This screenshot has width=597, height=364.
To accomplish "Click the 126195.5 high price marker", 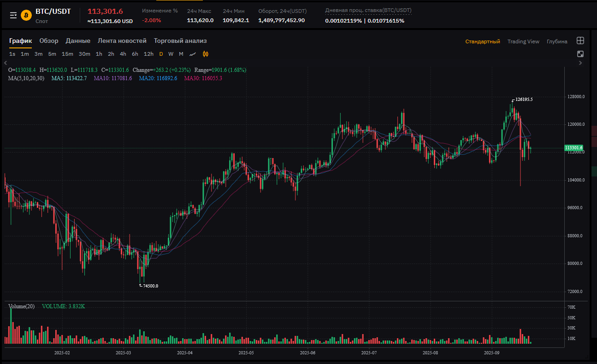I will point(524,99).
